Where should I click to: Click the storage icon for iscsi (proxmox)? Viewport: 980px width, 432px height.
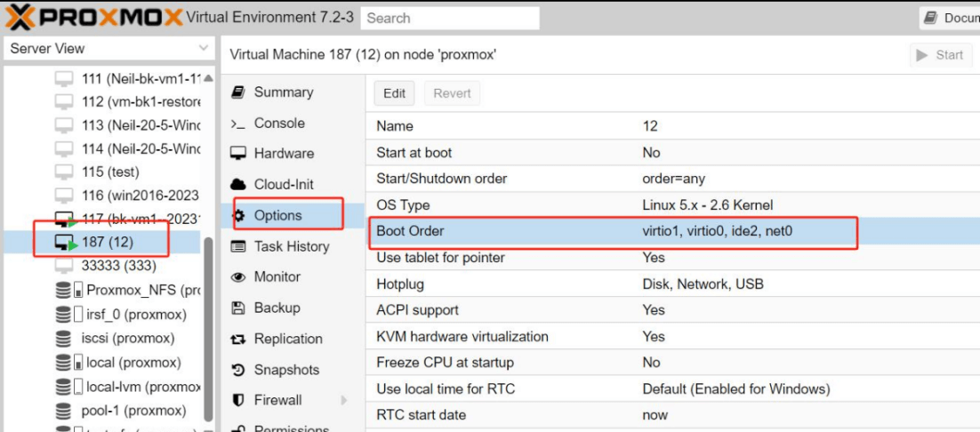(x=63, y=339)
